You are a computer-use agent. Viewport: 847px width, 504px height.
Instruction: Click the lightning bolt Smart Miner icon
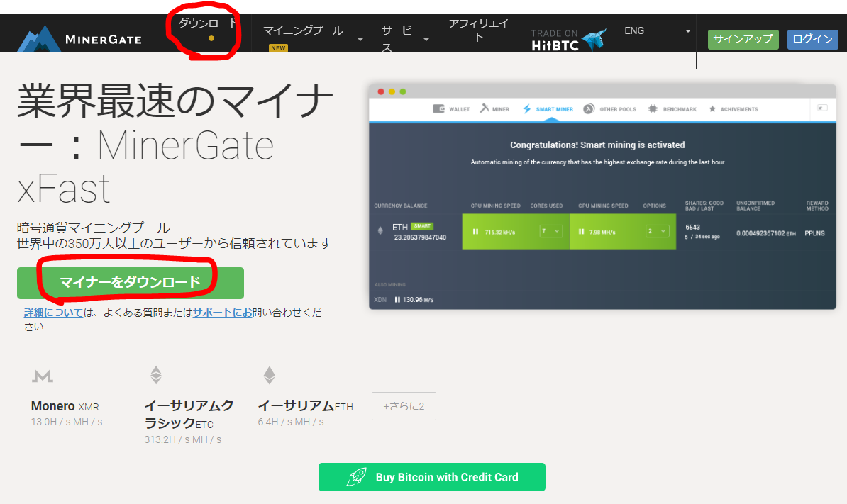click(x=526, y=109)
